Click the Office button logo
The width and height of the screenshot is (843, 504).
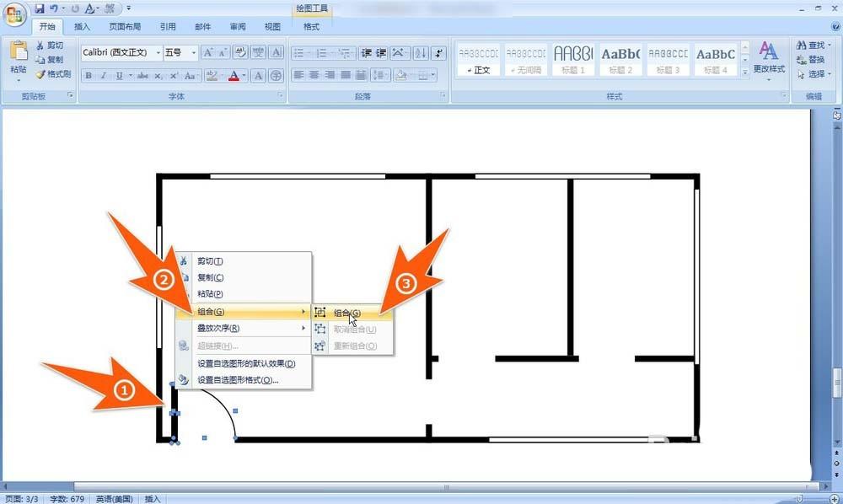click(x=15, y=16)
